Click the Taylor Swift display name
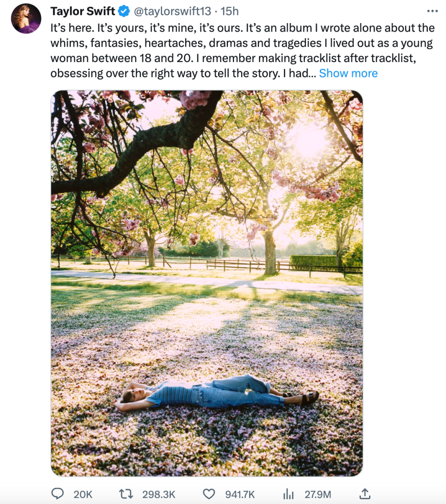The width and height of the screenshot is (446, 504). coord(83,11)
